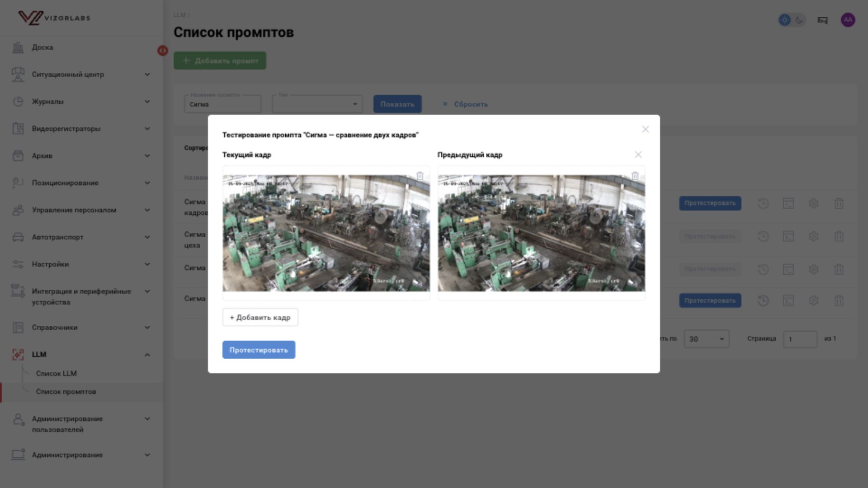
Task: Close the prompt testing dialog
Action: pos(645,129)
